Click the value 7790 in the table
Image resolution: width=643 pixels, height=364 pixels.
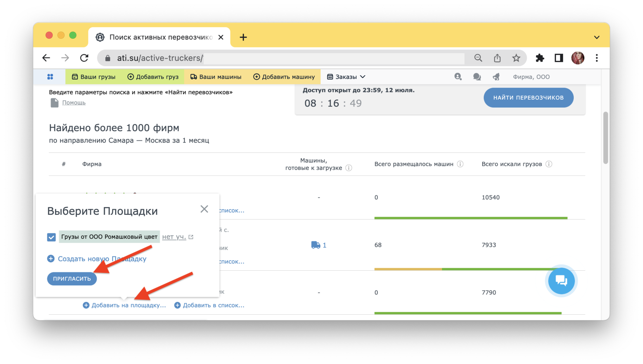coord(489,292)
